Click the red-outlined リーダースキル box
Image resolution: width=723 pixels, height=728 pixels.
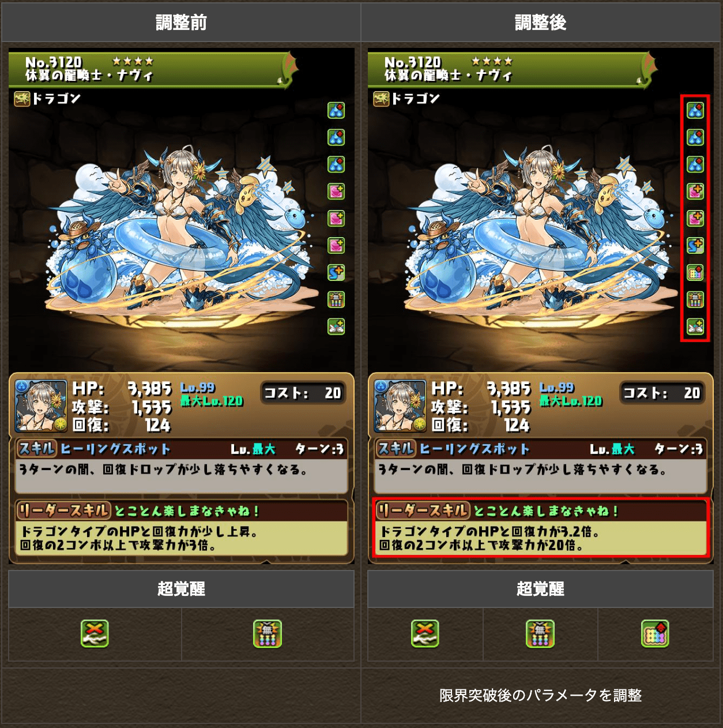(541, 528)
